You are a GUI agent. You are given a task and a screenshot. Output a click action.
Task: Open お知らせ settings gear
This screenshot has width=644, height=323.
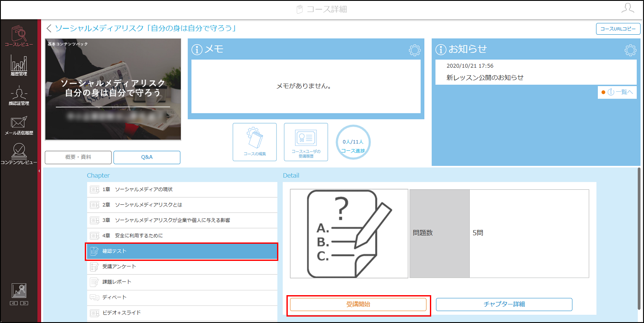630,50
